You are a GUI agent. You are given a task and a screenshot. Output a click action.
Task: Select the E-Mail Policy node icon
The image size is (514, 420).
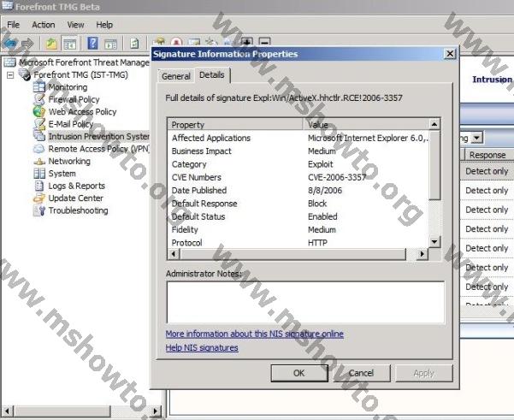coord(39,124)
